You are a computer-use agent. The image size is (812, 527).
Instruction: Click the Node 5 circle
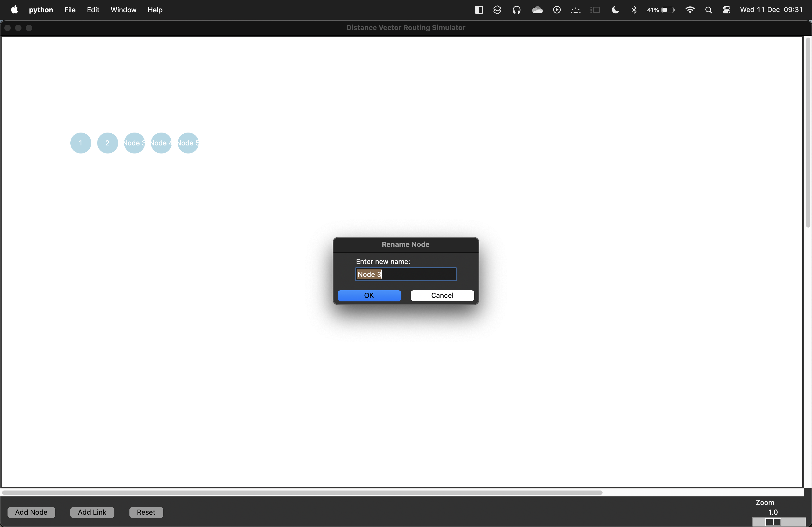pos(188,143)
